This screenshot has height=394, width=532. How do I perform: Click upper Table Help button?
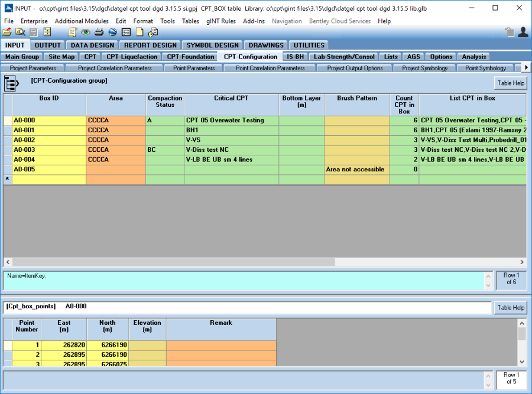(510, 83)
